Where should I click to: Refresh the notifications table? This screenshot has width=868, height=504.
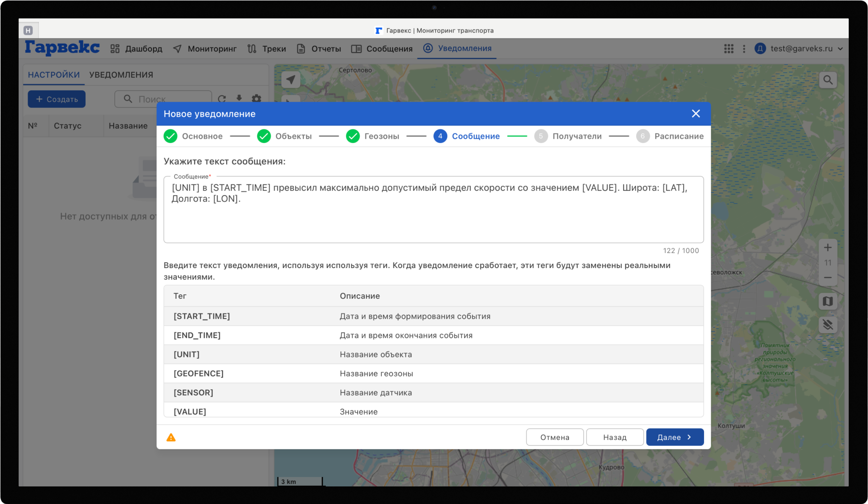222,99
